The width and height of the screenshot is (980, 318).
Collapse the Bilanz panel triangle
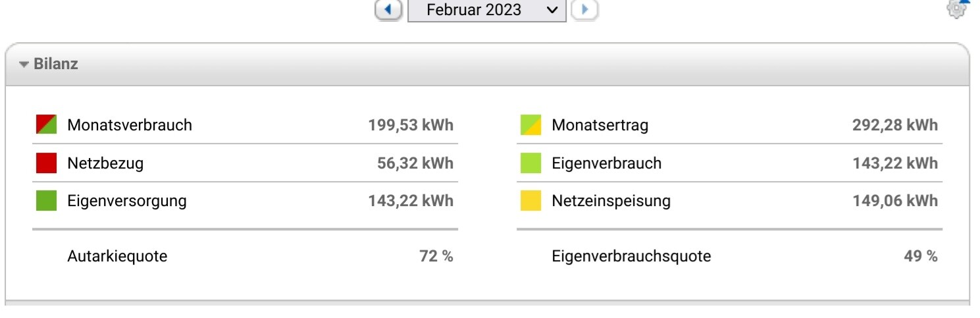click(x=24, y=65)
